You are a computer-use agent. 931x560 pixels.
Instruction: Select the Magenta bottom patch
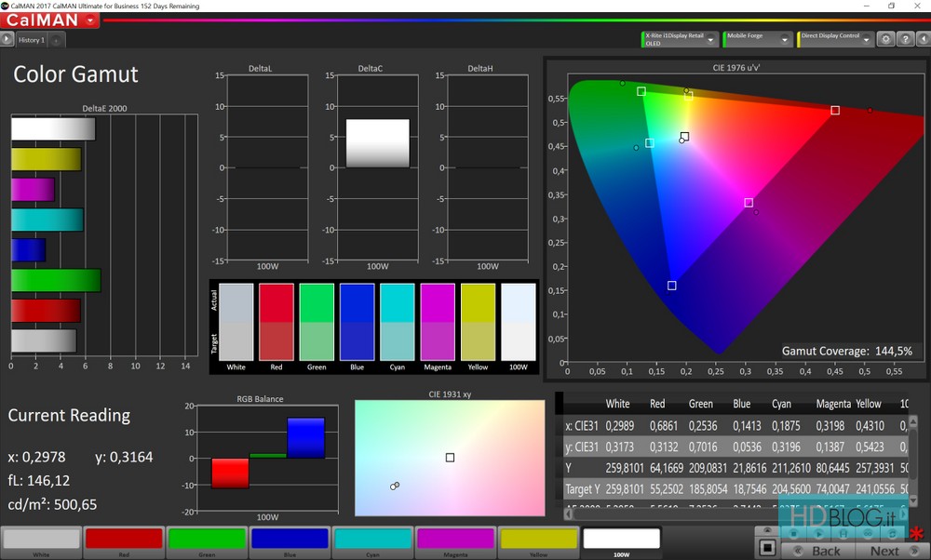455,542
